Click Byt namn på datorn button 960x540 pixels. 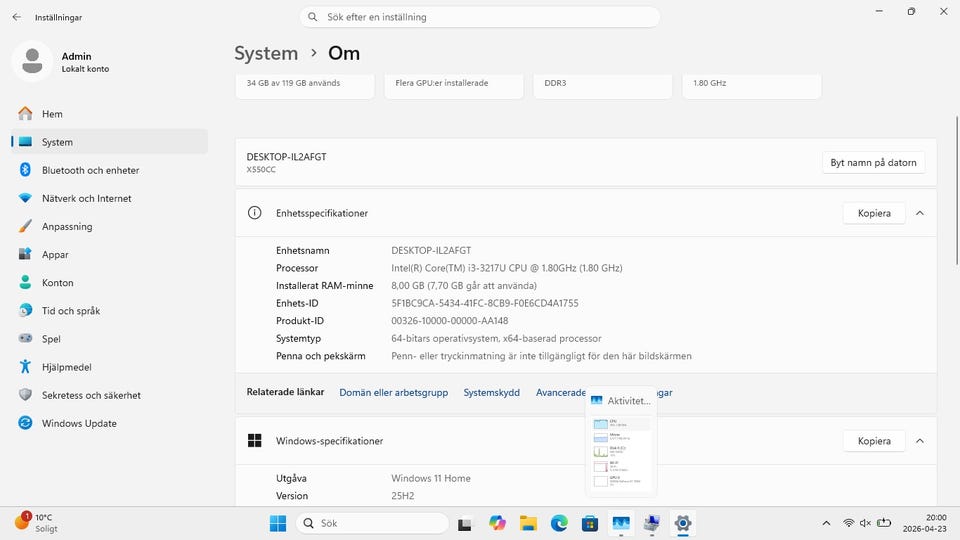pos(873,162)
